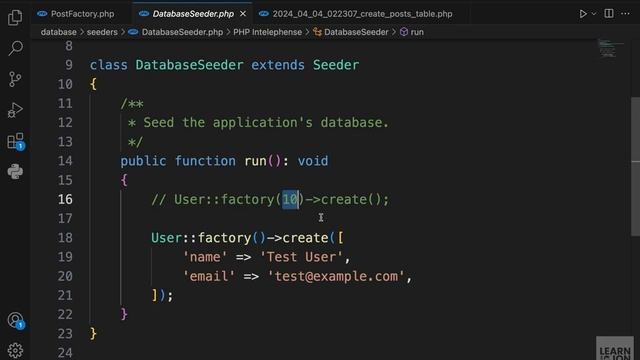
Task: Click the 'name' key on line 19
Action: click(204, 257)
